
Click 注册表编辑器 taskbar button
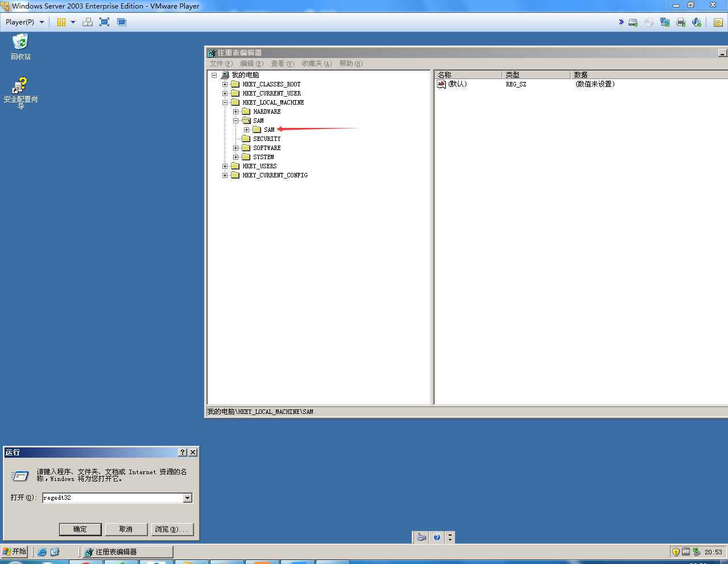click(x=127, y=552)
